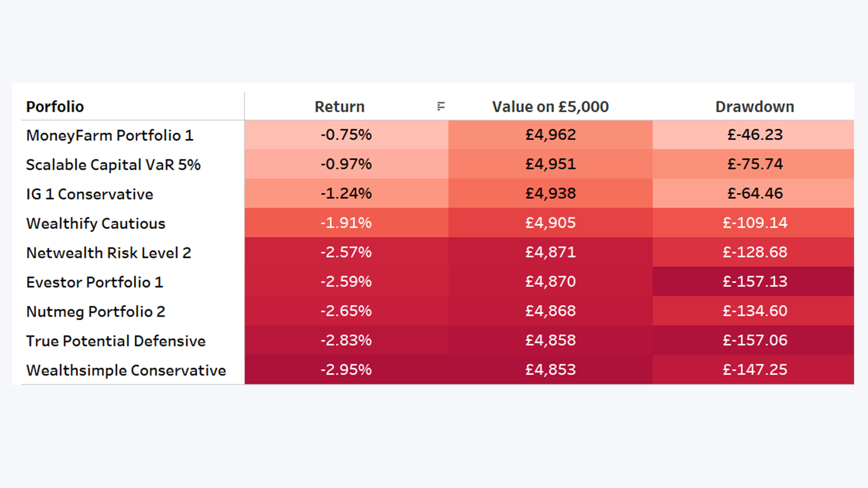Screen dimensions: 868x488
Task: Click the Porfolio column header
Action: (x=55, y=107)
